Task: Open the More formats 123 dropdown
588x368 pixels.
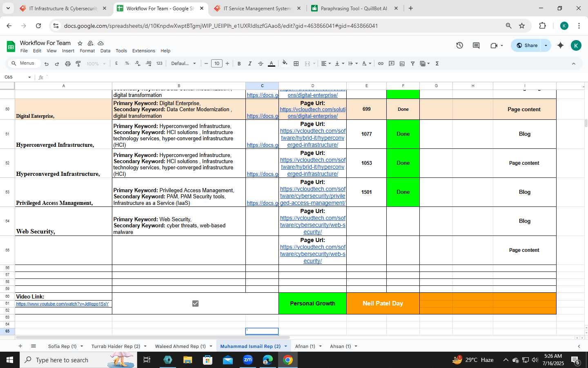Action: pyautogui.click(x=159, y=63)
